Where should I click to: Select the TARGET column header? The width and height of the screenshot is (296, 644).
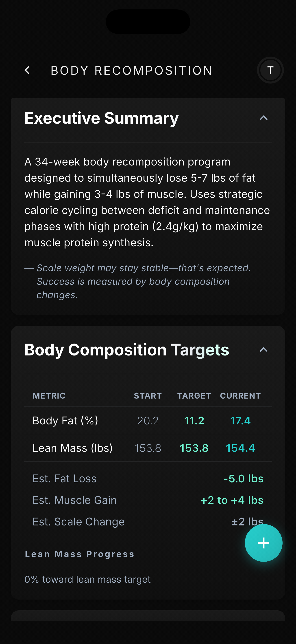tap(194, 395)
